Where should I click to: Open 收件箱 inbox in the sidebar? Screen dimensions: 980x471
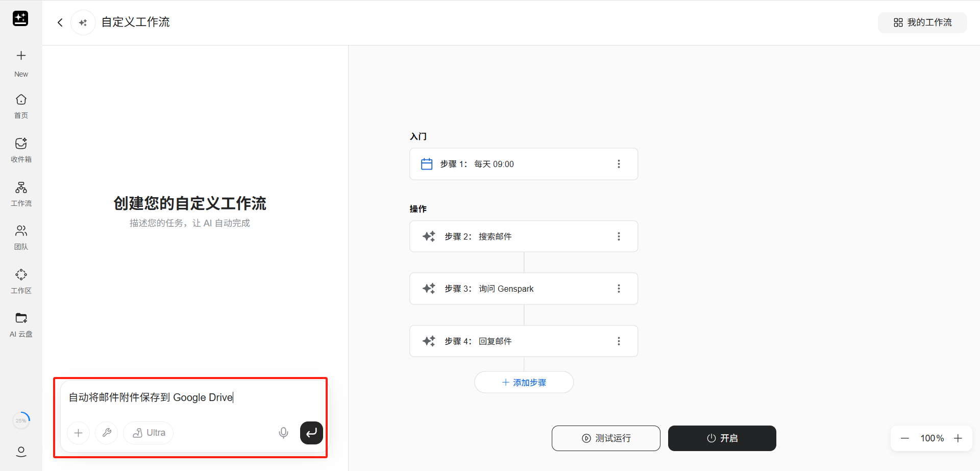21,150
